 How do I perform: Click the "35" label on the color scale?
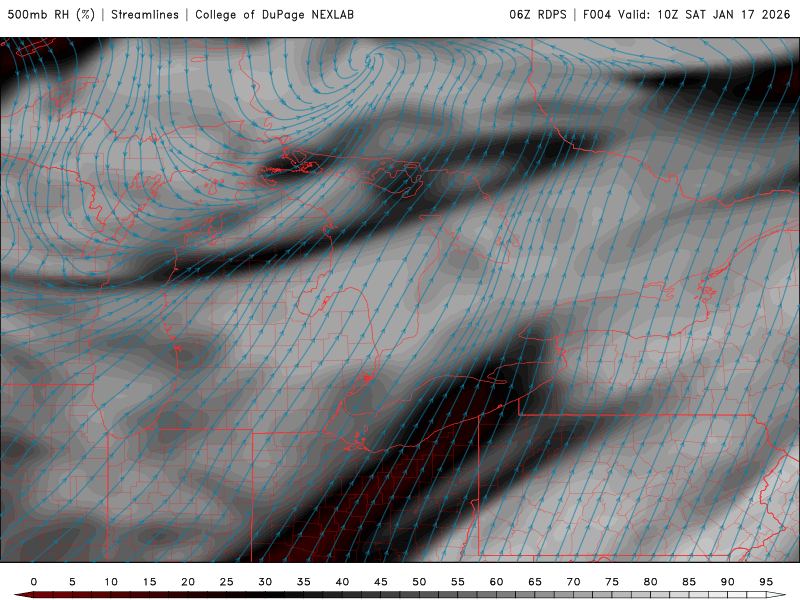[x=304, y=582]
